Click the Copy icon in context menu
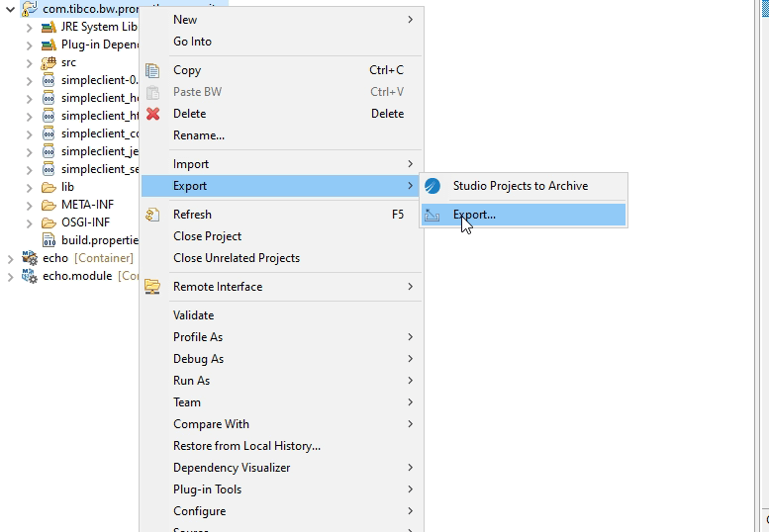Viewport: 769px width, 532px height. tap(152, 70)
